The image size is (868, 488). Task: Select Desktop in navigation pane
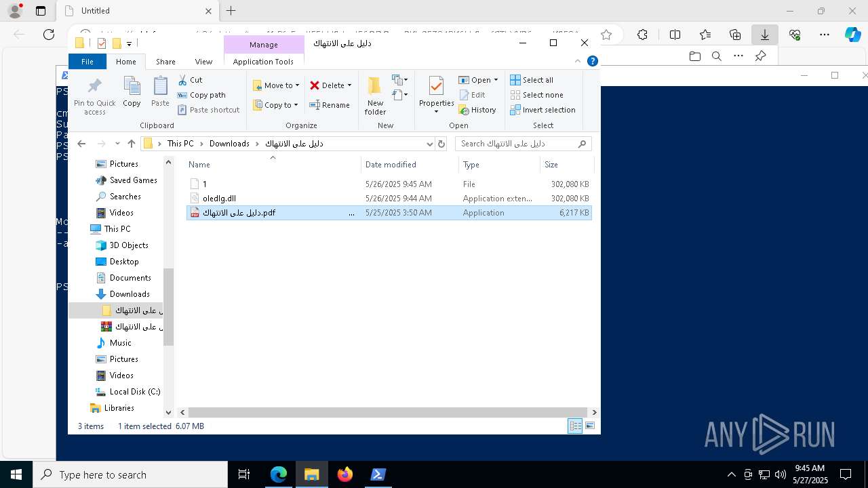(x=124, y=262)
